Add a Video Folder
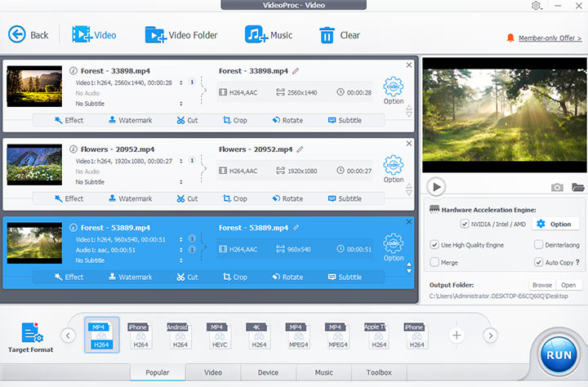The height and width of the screenshot is (387, 588). [x=181, y=35]
